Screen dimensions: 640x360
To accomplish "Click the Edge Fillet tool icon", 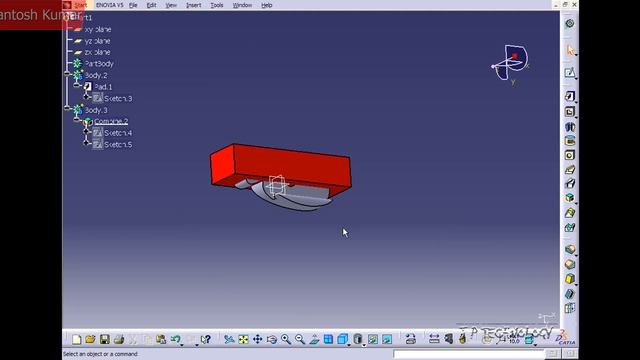I will [570, 249].
